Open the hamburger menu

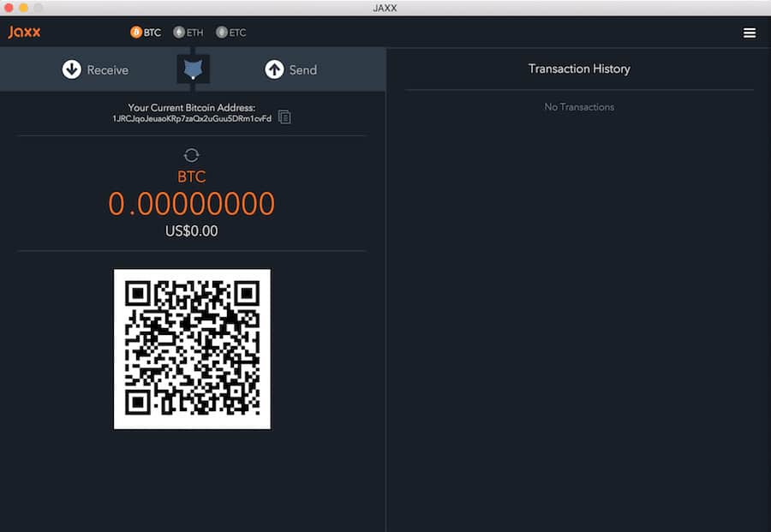click(x=750, y=33)
